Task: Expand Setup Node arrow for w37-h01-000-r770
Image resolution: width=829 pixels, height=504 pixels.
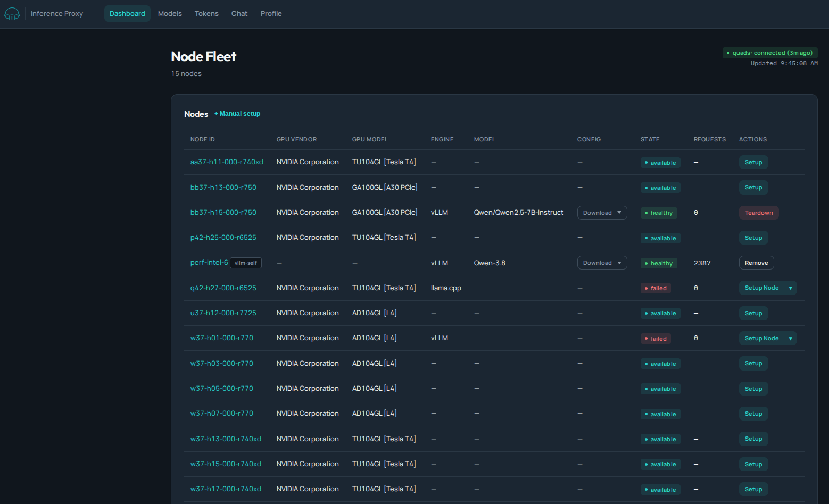Action: coord(790,338)
